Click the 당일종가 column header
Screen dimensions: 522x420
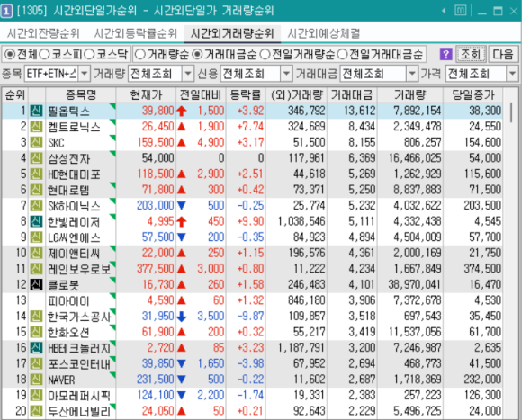[473, 95]
